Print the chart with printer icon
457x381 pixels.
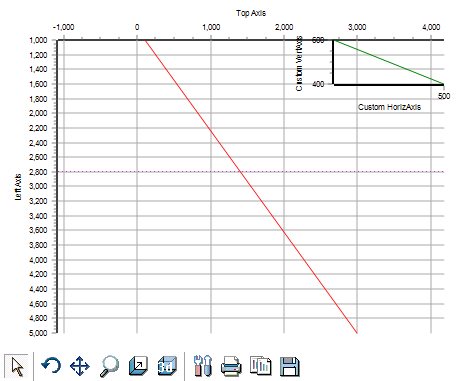pos(231,366)
